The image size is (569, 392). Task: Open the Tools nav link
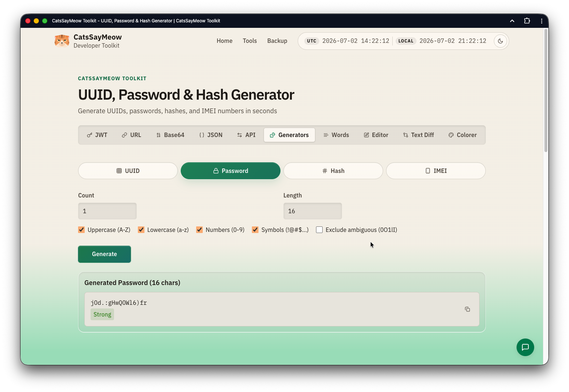click(250, 41)
